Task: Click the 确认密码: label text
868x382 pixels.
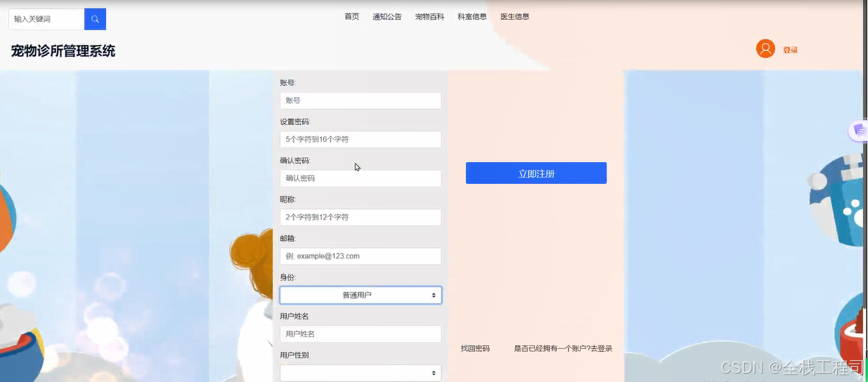Action: pos(295,161)
